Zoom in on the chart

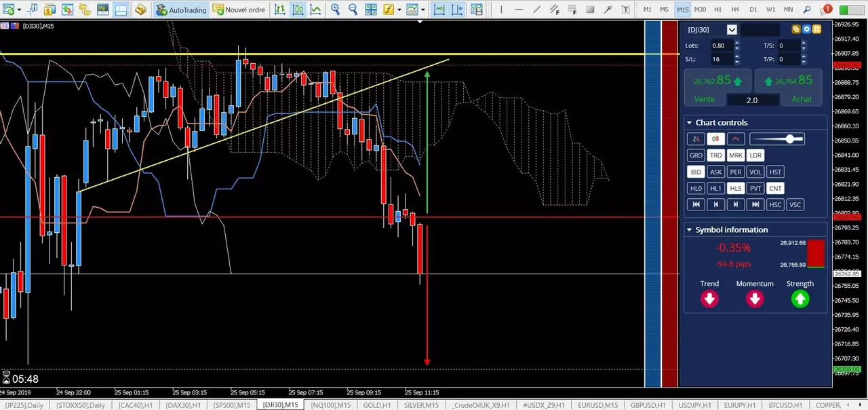335,10
